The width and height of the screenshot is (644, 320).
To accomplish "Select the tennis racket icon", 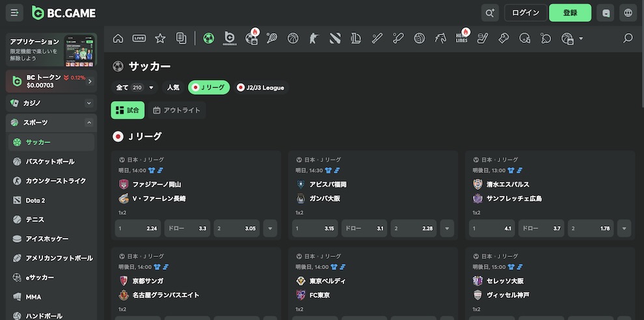I will pyautogui.click(x=271, y=38).
